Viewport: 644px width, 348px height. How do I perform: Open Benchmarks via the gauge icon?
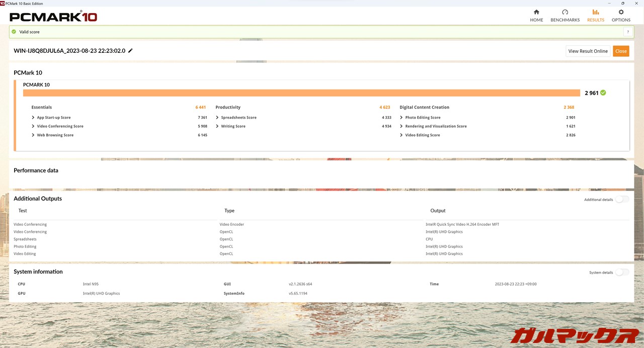565,12
